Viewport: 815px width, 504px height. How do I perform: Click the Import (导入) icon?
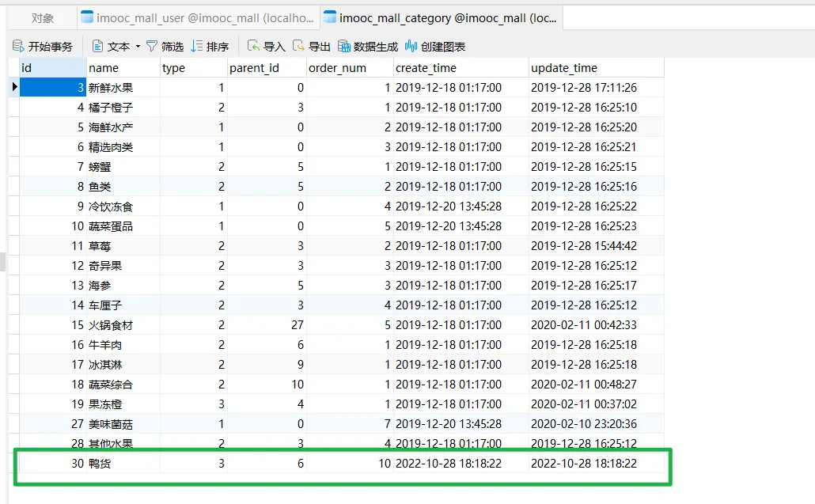pos(253,46)
